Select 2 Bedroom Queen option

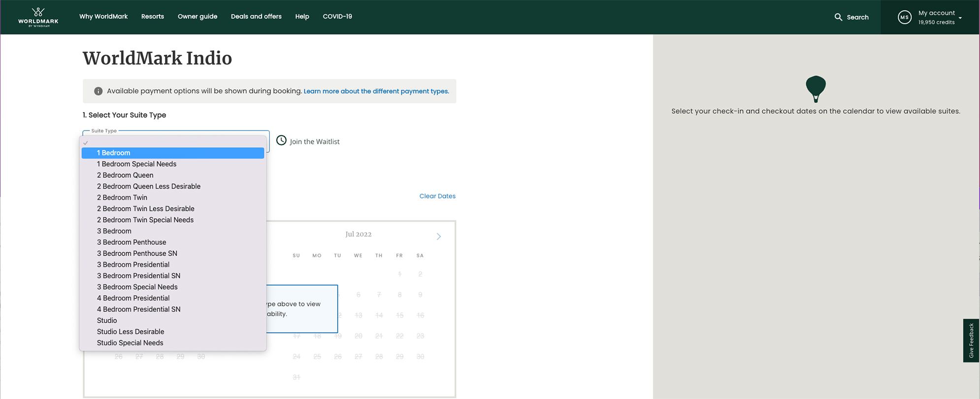(173, 175)
